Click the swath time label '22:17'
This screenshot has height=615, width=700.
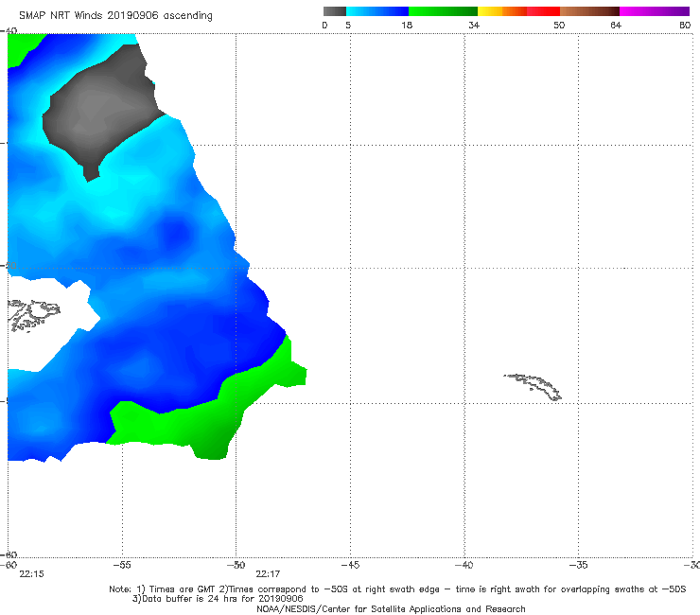(268, 574)
